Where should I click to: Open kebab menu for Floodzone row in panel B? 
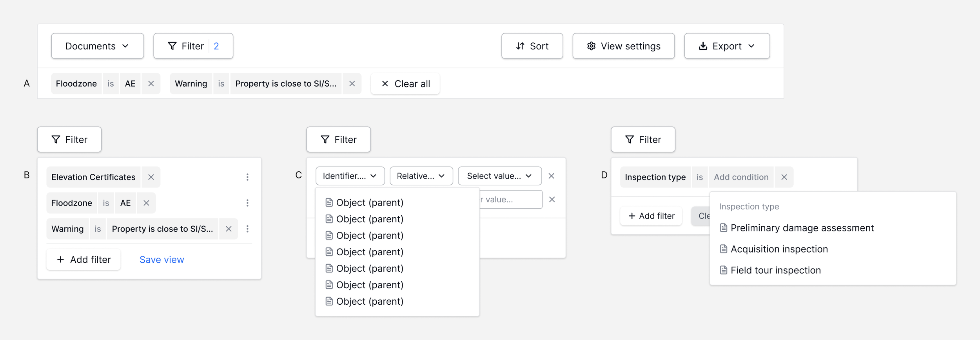click(x=247, y=203)
